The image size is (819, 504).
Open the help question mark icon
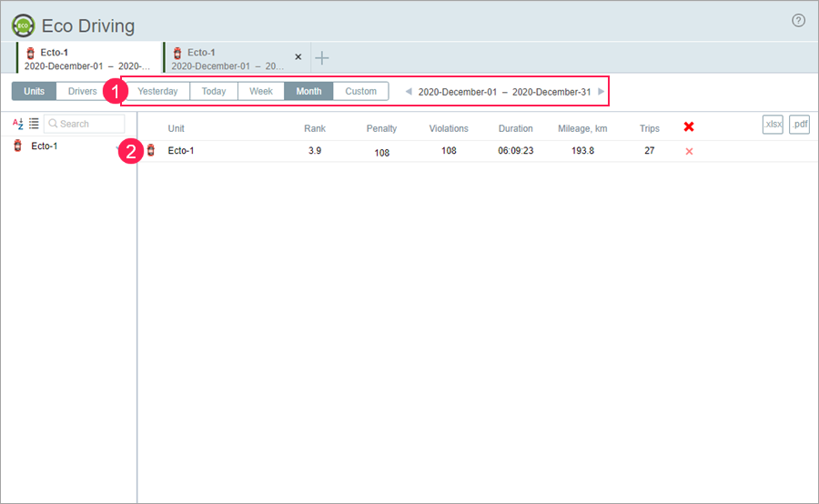pyautogui.click(x=798, y=20)
